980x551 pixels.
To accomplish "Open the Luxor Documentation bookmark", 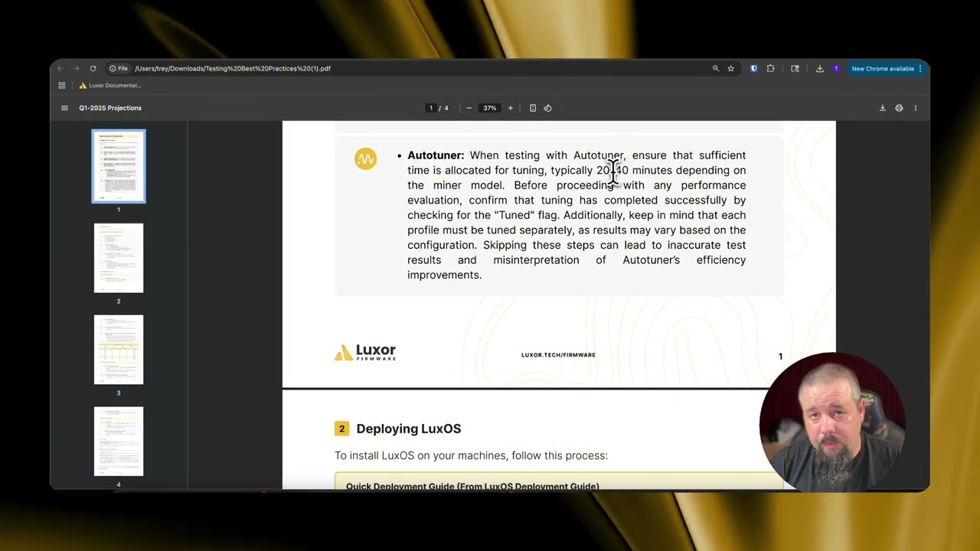I will pyautogui.click(x=110, y=86).
